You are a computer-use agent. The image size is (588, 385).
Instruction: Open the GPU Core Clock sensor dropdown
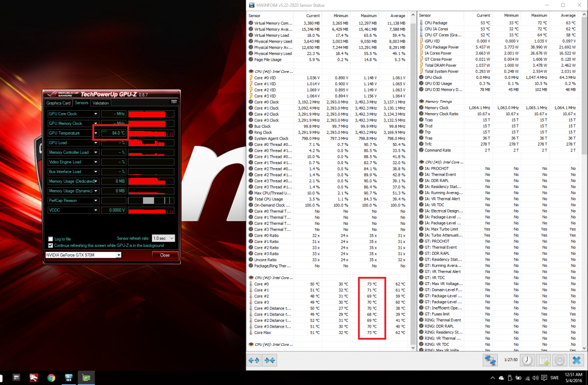[96, 114]
